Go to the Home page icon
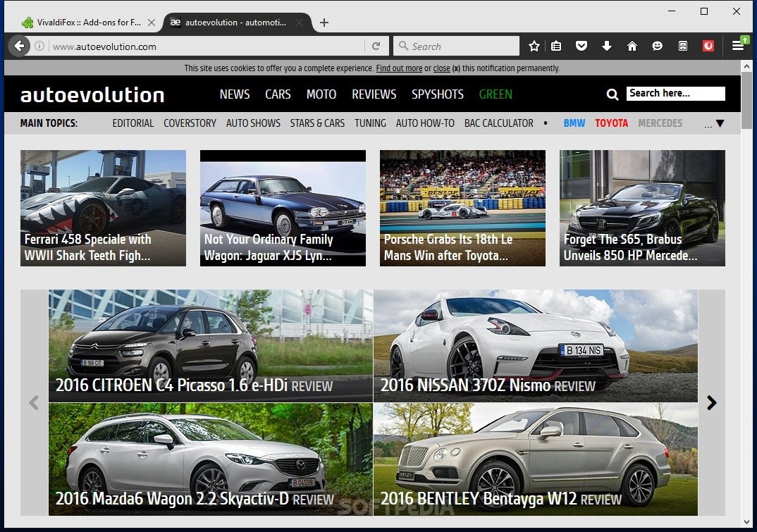Screen dimensions: 757x532 click(632, 47)
